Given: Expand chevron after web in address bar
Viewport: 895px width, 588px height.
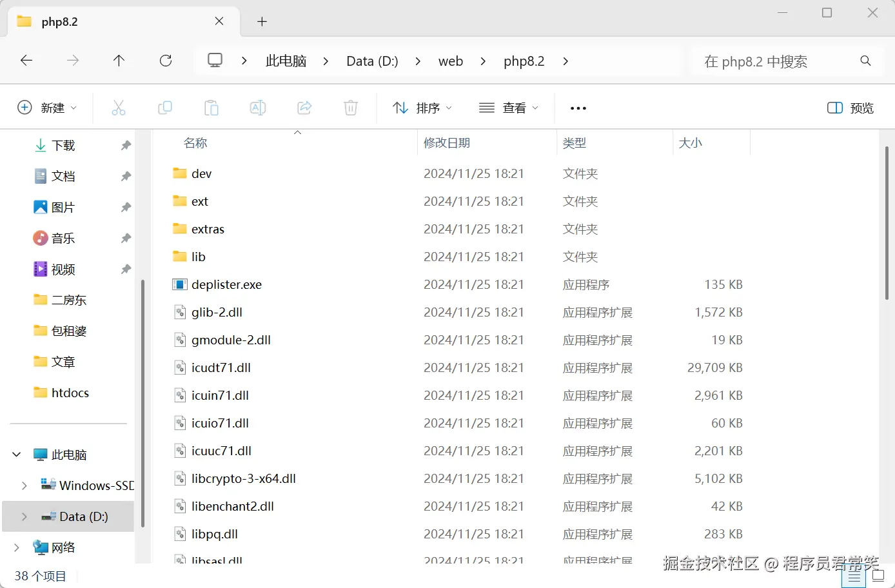Looking at the screenshot, I should [483, 61].
